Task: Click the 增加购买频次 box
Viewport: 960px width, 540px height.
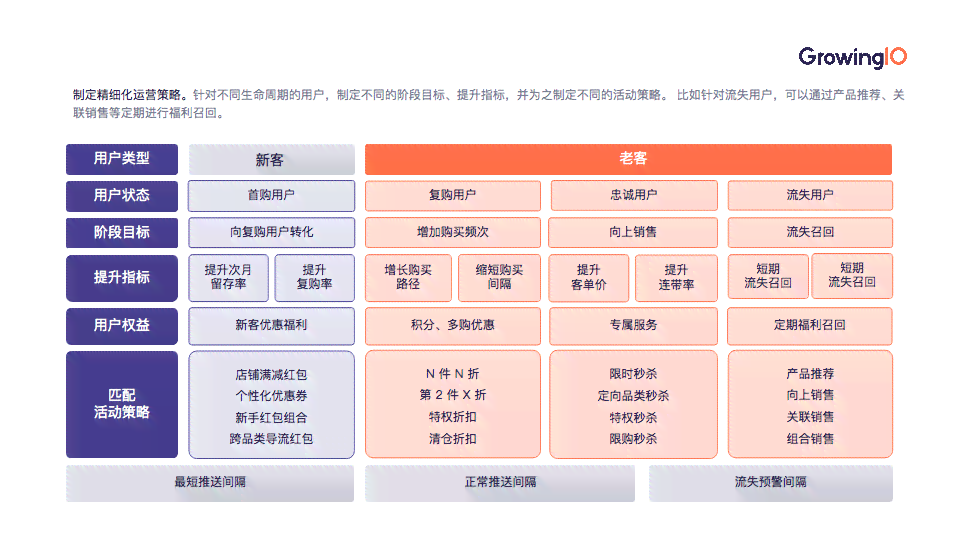Action: coord(452,233)
